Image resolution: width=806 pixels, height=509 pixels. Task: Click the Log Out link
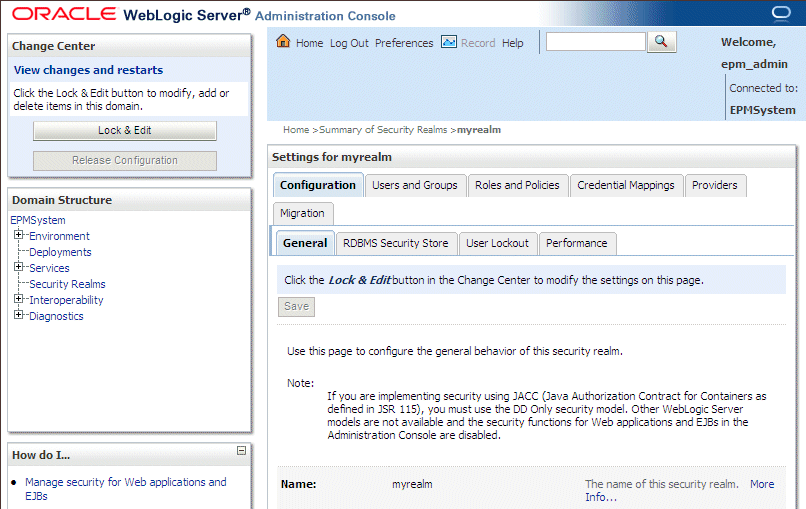click(349, 43)
